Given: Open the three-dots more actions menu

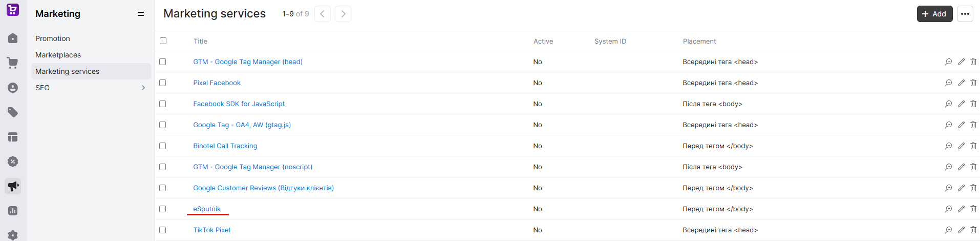Looking at the screenshot, I should click(x=965, y=14).
